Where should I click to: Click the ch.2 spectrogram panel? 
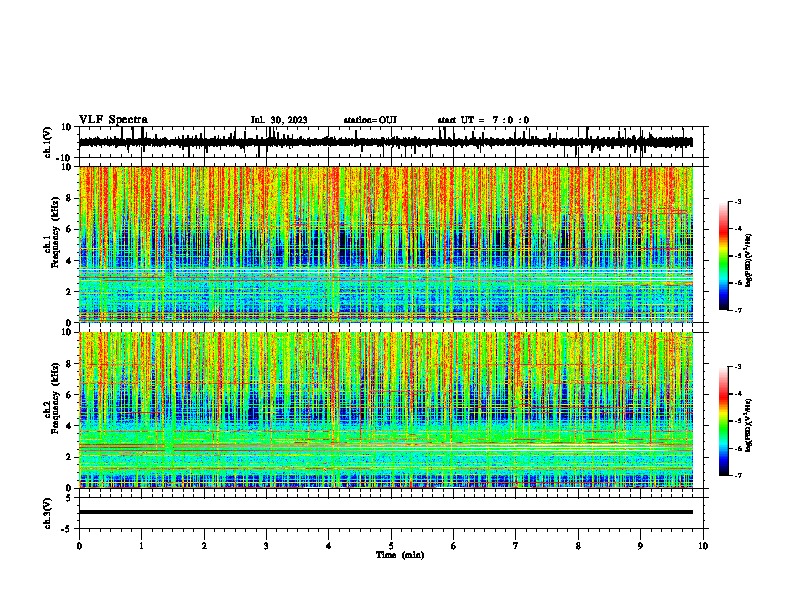coord(385,410)
